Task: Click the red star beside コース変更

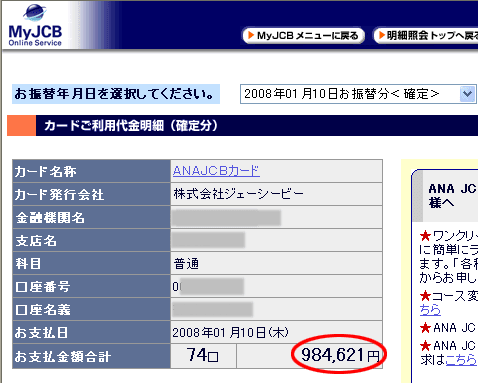Action: pyautogui.click(x=425, y=295)
